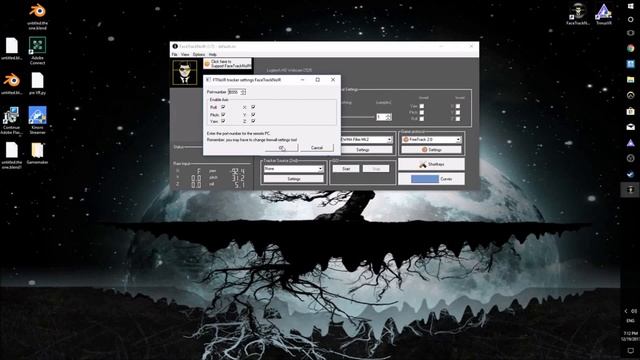This screenshot has width=640, height=360.
Task: Click the Port number spinner arrows
Action: [x=243, y=92]
